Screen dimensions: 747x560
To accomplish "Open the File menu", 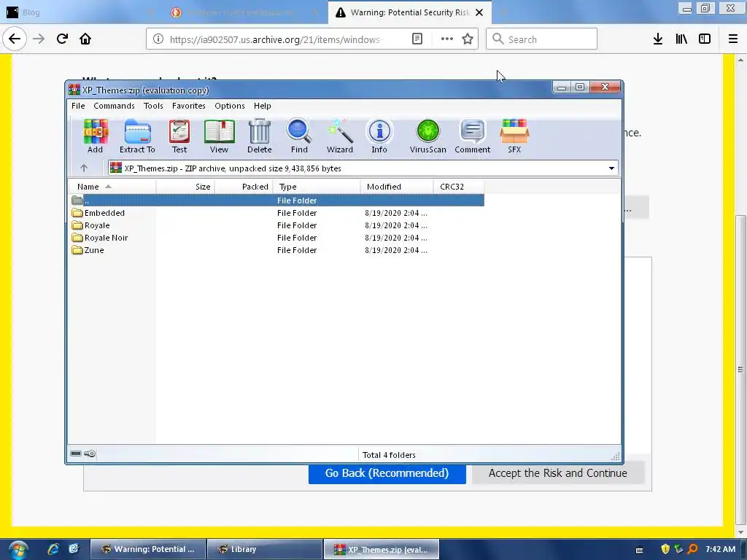I will click(78, 106).
